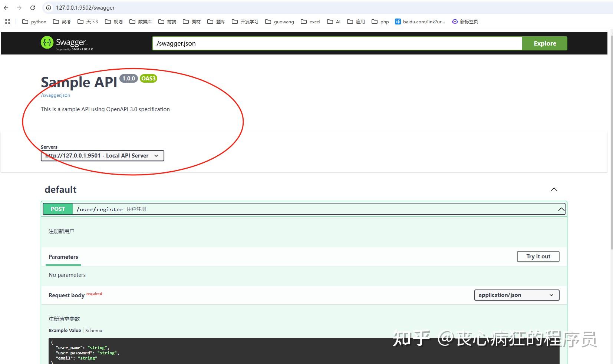Open the 新标签页 bookmark
The width and height of the screenshot is (613, 364).
click(465, 21)
